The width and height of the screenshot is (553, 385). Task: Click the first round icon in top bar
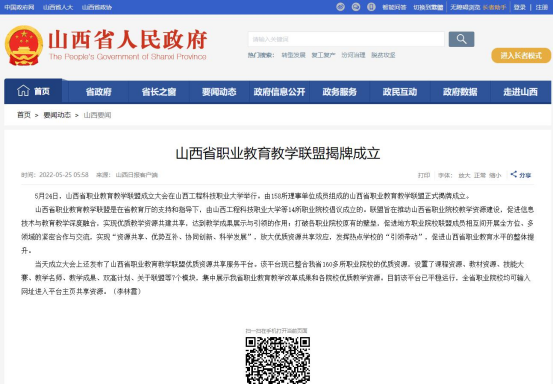point(340,7)
